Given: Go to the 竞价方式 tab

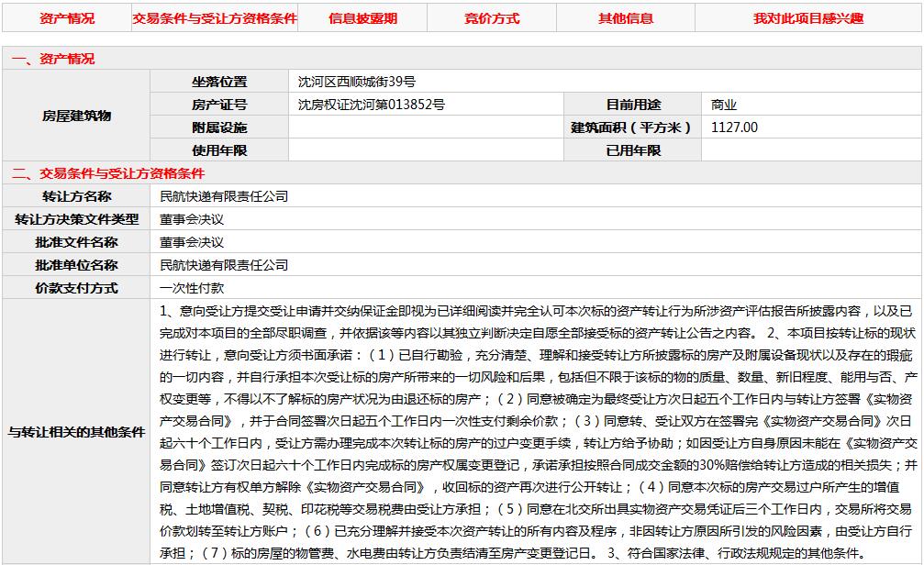Looking at the screenshot, I should [x=491, y=18].
